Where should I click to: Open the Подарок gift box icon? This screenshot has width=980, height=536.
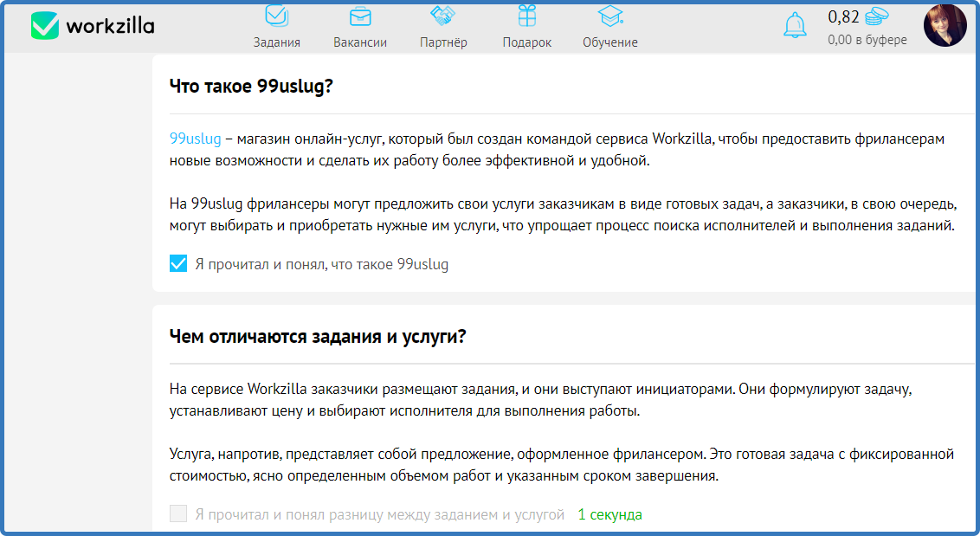pyautogui.click(x=527, y=16)
